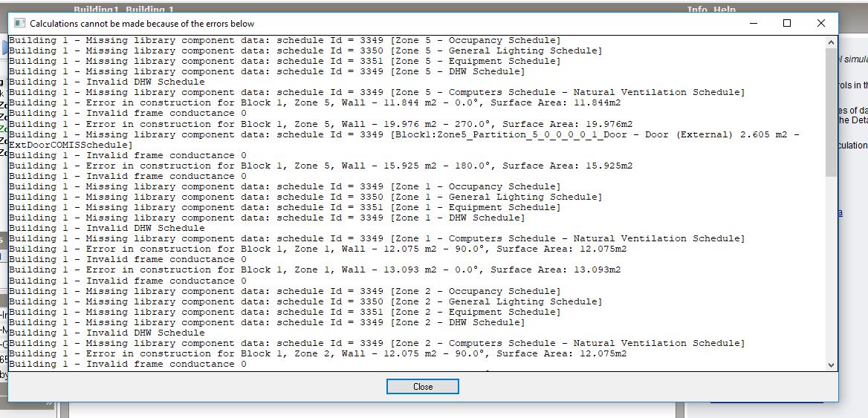
Task: Select the 'Zone 2 - Computers Schedule' ventilation error line
Action: coord(377,343)
